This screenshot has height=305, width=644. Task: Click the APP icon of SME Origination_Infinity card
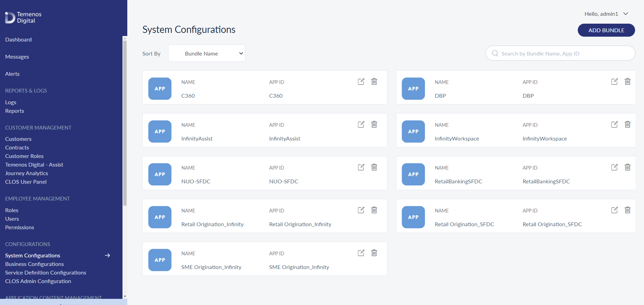tap(160, 260)
